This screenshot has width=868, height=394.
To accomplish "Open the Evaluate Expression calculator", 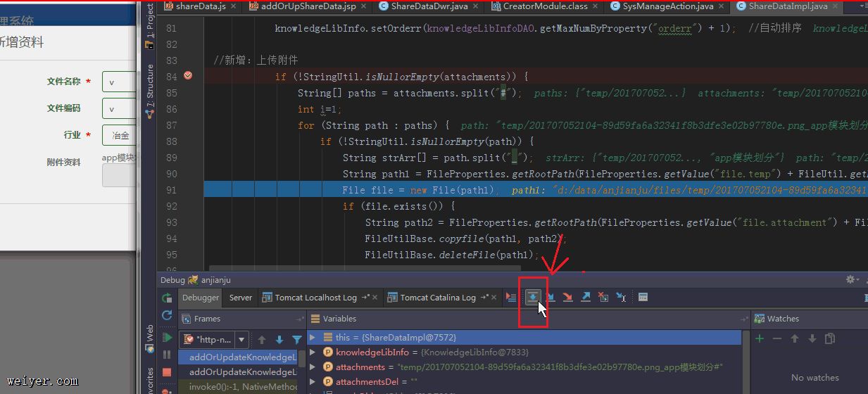I will [643, 298].
